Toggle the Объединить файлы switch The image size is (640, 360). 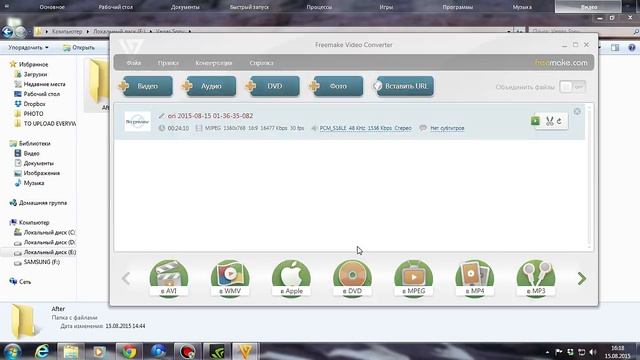(572, 87)
